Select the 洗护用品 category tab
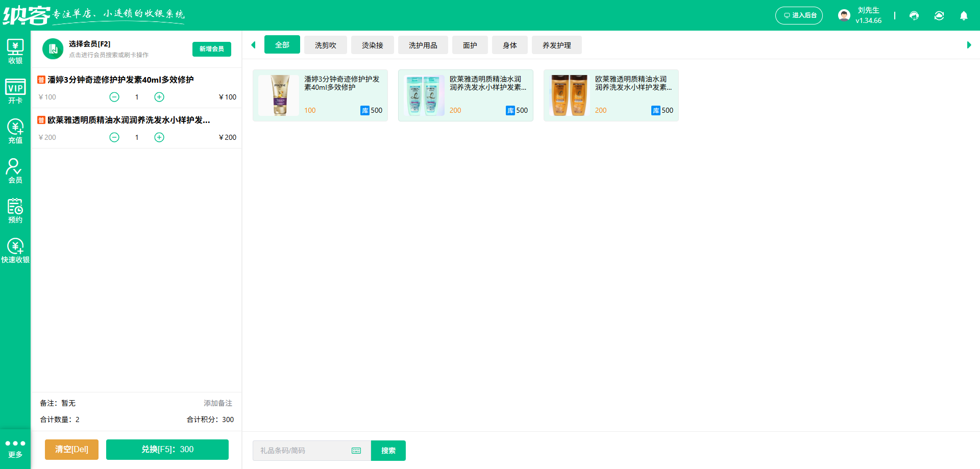Image resolution: width=980 pixels, height=469 pixels. point(423,45)
